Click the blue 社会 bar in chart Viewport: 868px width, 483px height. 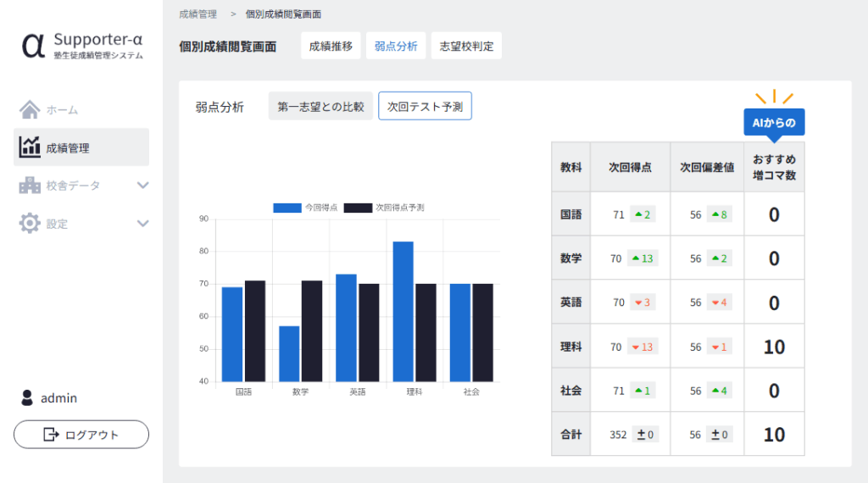[460, 332]
